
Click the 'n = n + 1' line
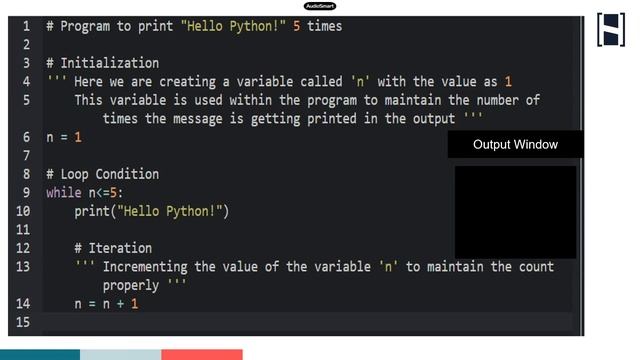click(x=106, y=304)
